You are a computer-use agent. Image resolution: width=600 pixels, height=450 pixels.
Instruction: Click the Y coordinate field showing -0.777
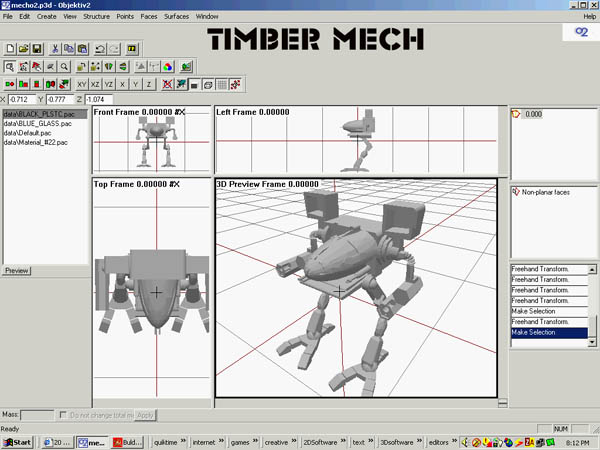pos(60,99)
